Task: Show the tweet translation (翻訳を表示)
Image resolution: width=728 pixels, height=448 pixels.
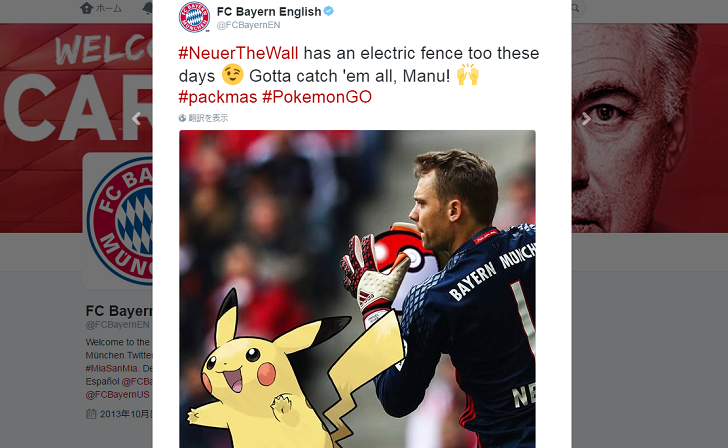Action: 208,118
